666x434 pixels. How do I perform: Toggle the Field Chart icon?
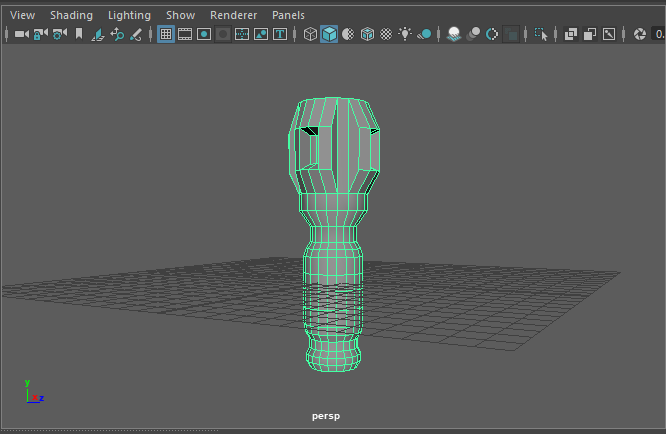[242, 34]
